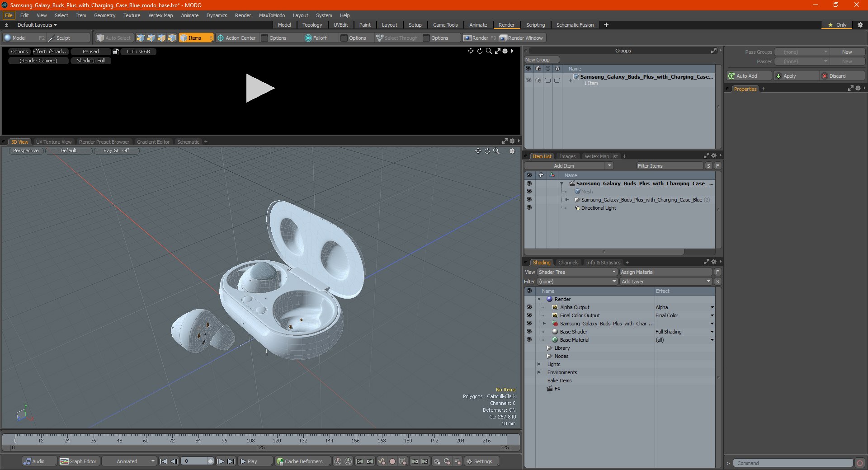
Task: Click the Render F9 button
Action: tap(479, 38)
